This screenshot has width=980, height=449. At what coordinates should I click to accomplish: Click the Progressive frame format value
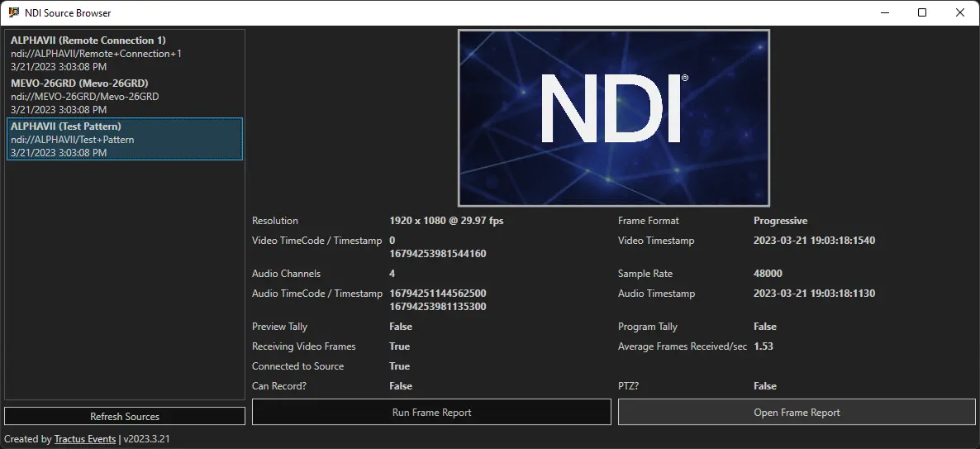pos(780,221)
